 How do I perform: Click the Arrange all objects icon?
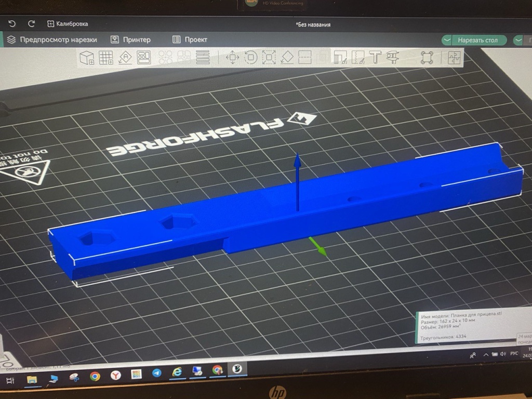point(144,57)
